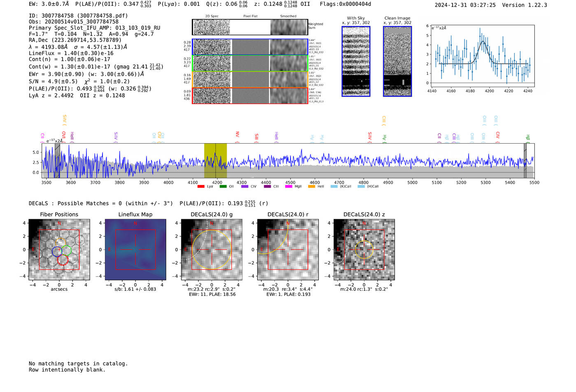576x392 pixels.
Task: Open the With Sky image thumbnail
Action: click(356, 61)
